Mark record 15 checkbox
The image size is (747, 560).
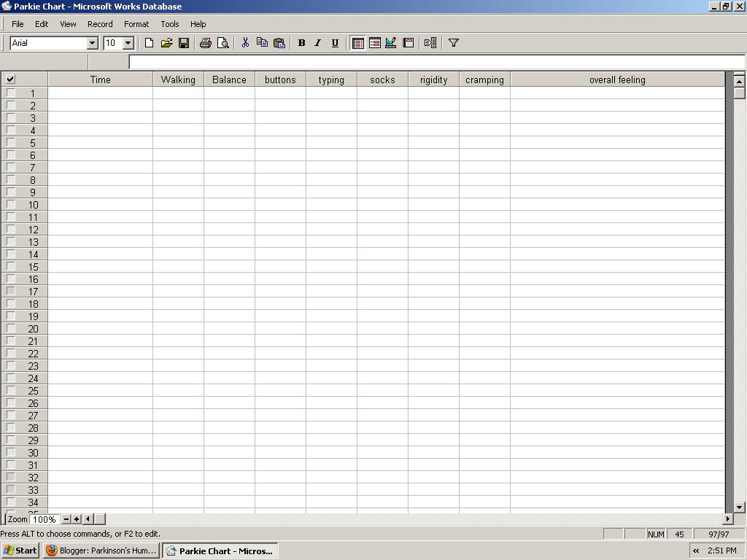coord(10,266)
